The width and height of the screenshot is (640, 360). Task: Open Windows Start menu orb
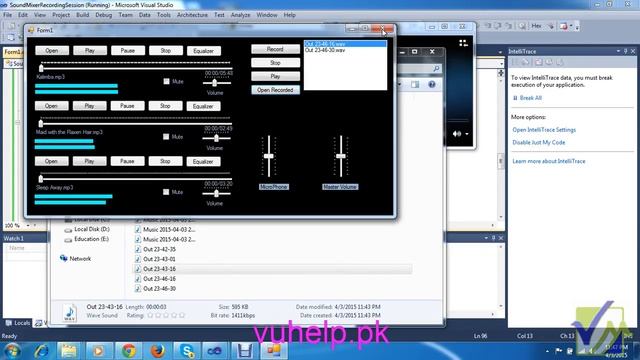[12, 351]
